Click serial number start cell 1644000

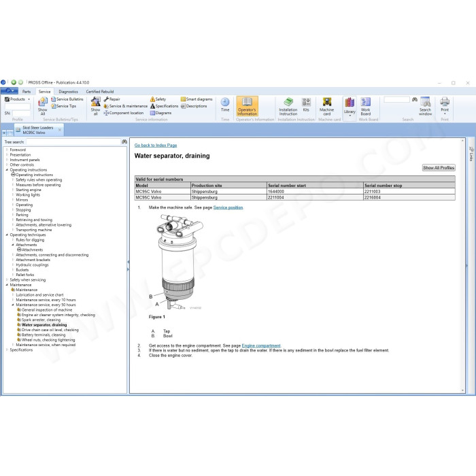coord(315,191)
